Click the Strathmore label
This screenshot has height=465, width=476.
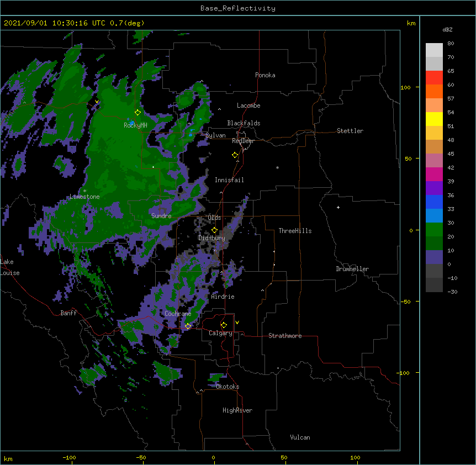point(285,336)
